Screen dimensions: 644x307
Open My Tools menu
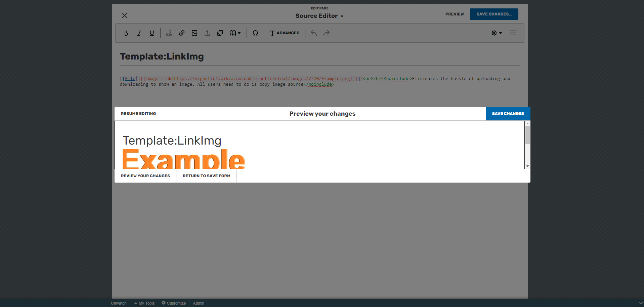pos(144,303)
